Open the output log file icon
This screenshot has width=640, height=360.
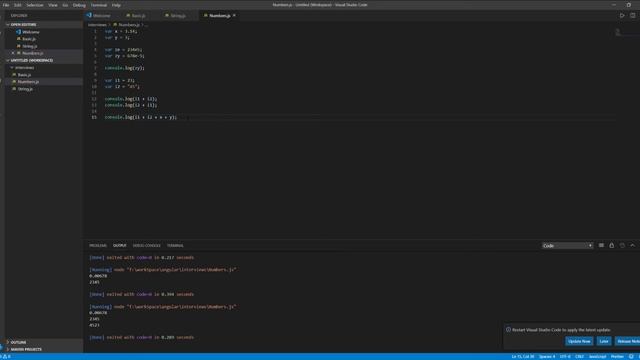tap(622, 245)
